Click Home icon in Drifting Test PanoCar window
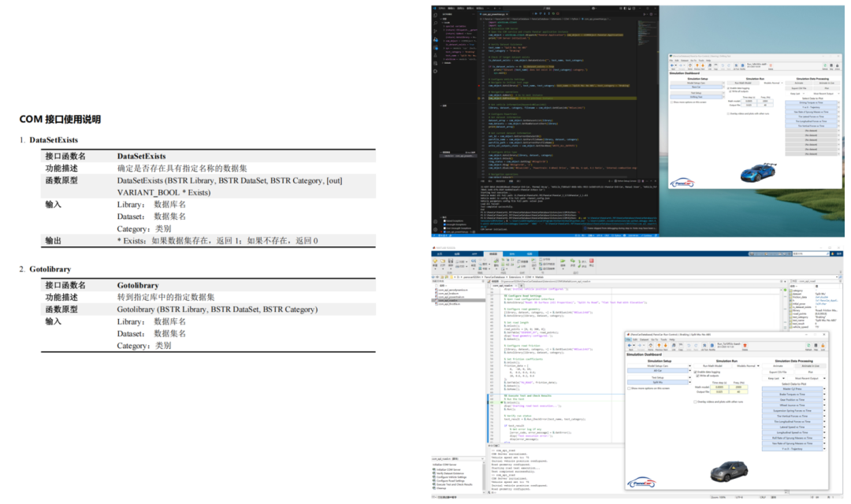 pyautogui.click(x=689, y=65)
